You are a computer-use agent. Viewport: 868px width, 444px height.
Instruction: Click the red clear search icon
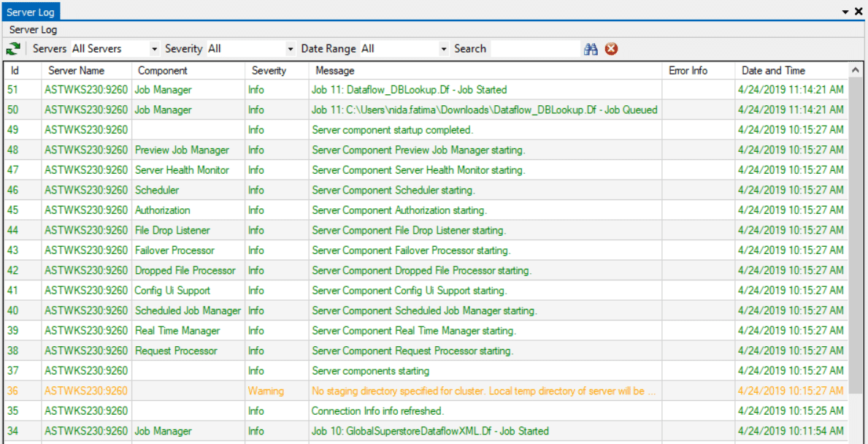[x=611, y=49]
